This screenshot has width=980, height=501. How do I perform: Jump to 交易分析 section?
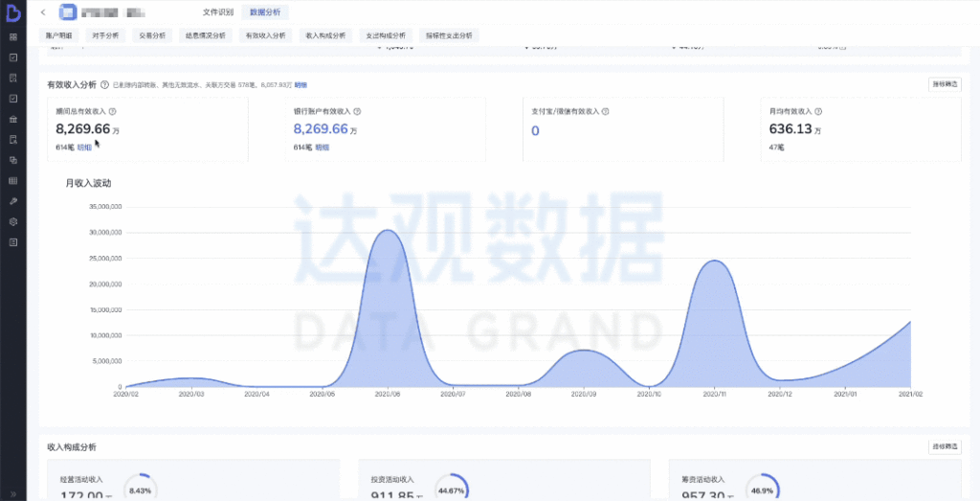coord(152,35)
